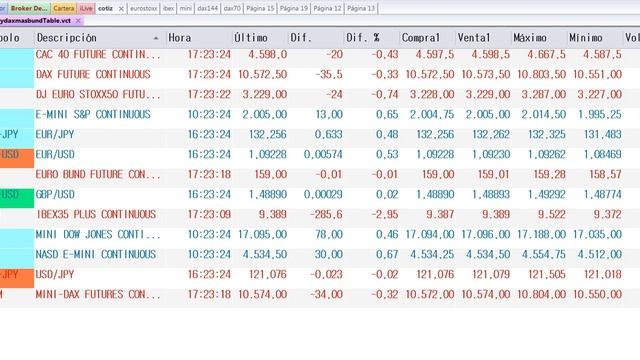The image size is (640, 360).
Task: Open the dax70 tab
Action: [x=232, y=8]
